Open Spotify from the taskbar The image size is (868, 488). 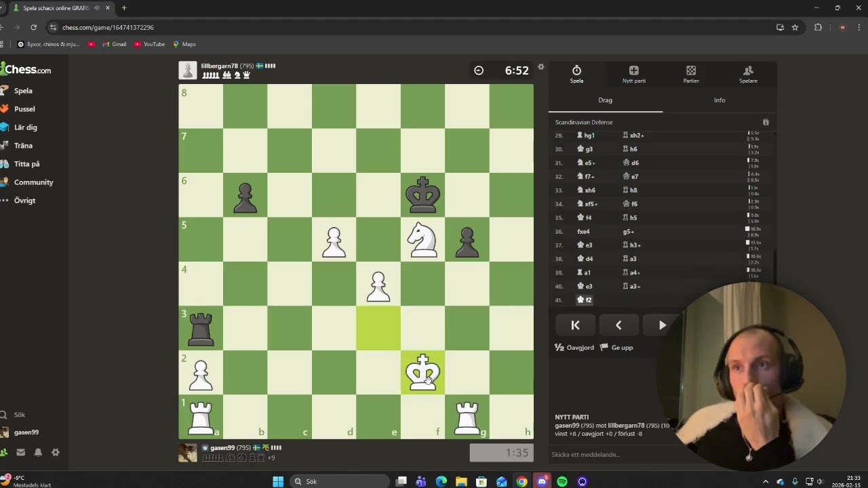click(x=562, y=481)
